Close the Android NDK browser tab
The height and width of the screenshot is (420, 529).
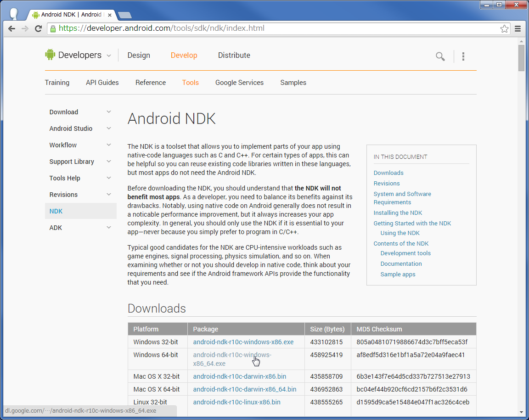(110, 15)
